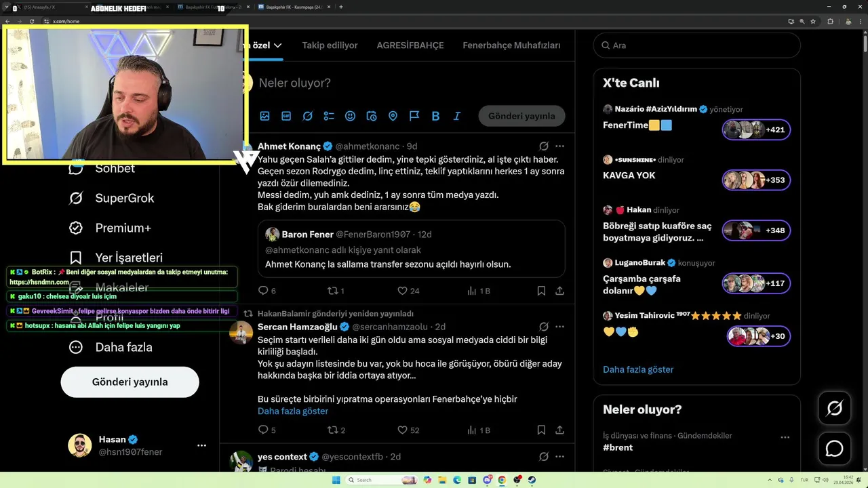Open Grok explain on Ahmet Konanç's post
This screenshot has height=488, width=868.
pyautogui.click(x=544, y=146)
